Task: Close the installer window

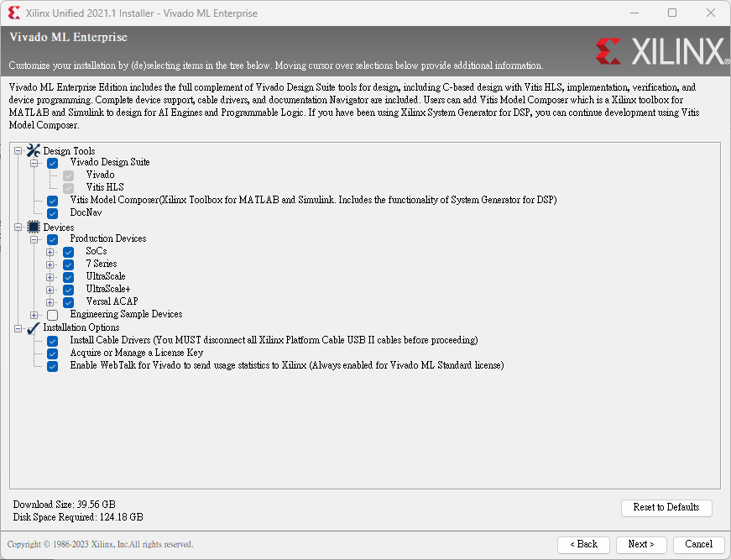Action: tap(711, 13)
